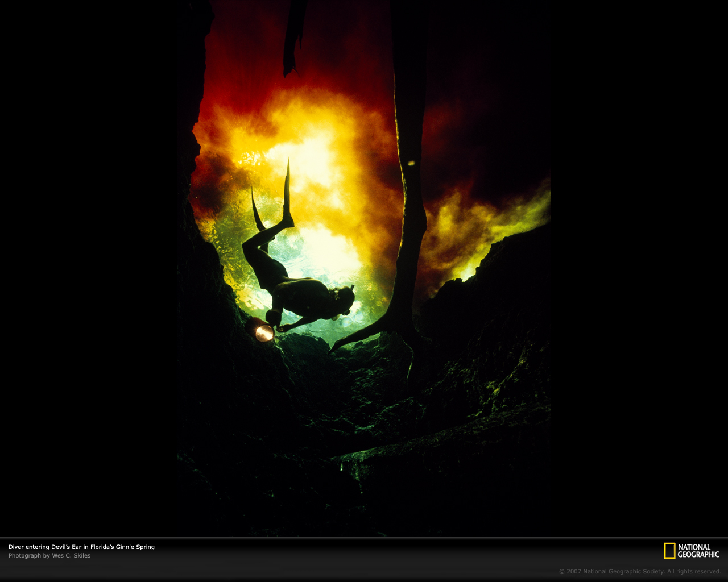This screenshot has height=582, width=728.
Task: Click the diver's glowing flashlight
Action: tap(263, 332)
